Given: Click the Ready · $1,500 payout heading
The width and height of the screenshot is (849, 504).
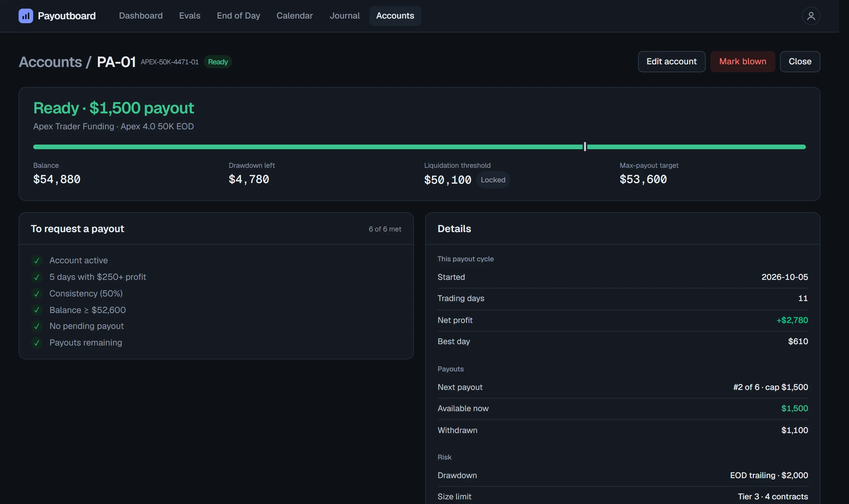Looking at the screenshot, I should click(113, 108).
